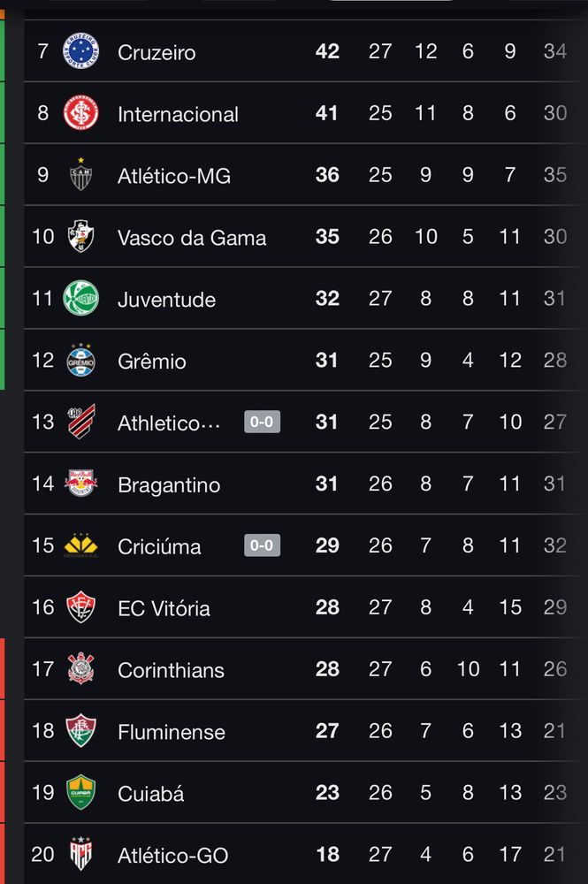Tap Cruzeiro's 42 points value

327,51
